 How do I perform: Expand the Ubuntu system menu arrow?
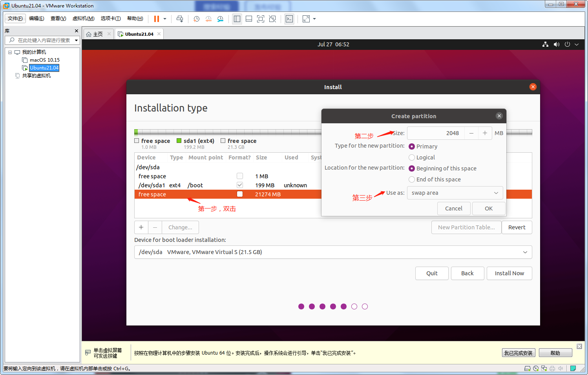(577, 44)
